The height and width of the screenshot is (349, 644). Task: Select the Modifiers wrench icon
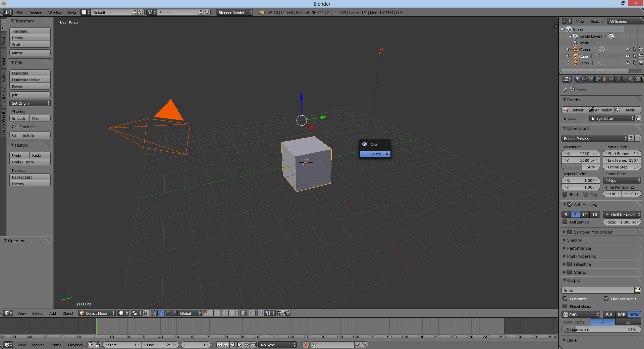[618, 80]
